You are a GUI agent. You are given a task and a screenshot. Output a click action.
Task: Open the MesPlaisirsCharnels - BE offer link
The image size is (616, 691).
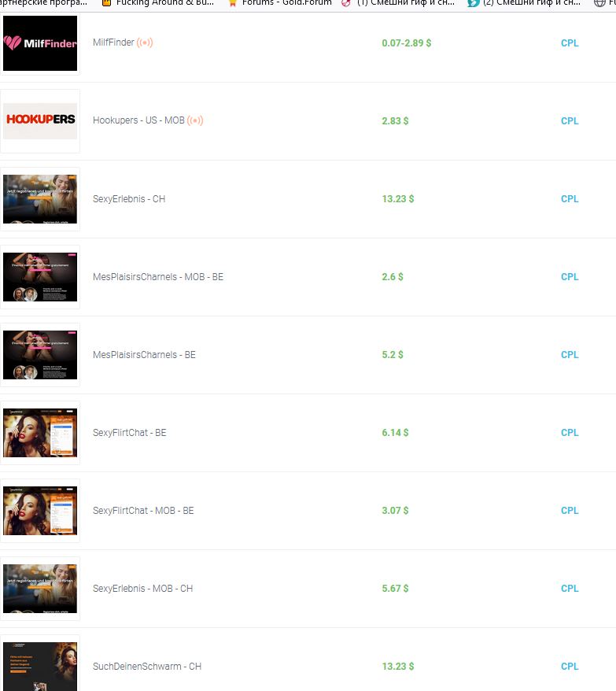(144, 355)
